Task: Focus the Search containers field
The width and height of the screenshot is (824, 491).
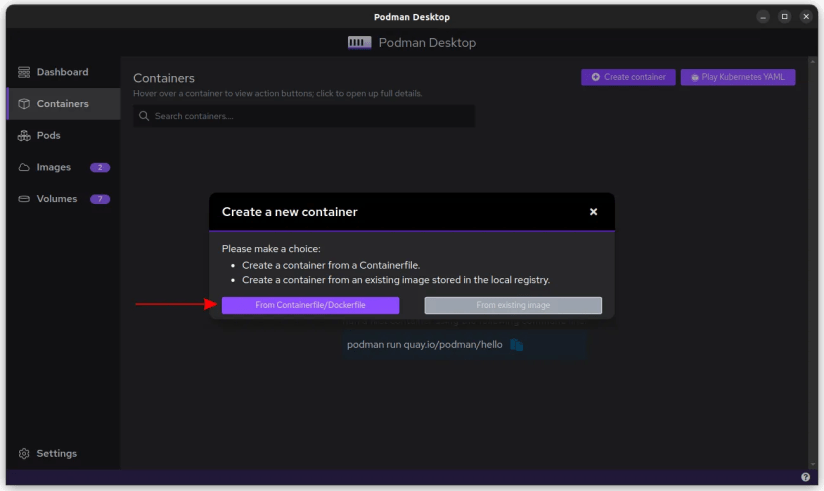Action: [x=304, y=116]
